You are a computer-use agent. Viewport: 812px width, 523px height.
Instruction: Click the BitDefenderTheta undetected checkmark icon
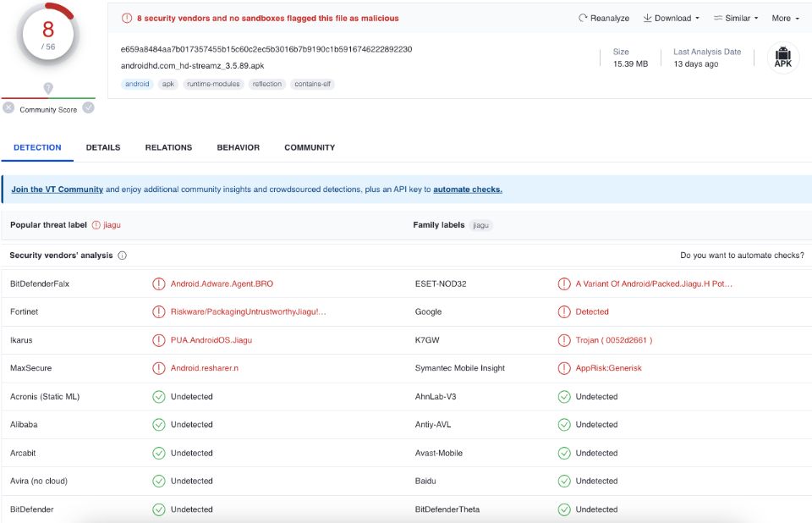click(x=564, y=510)
